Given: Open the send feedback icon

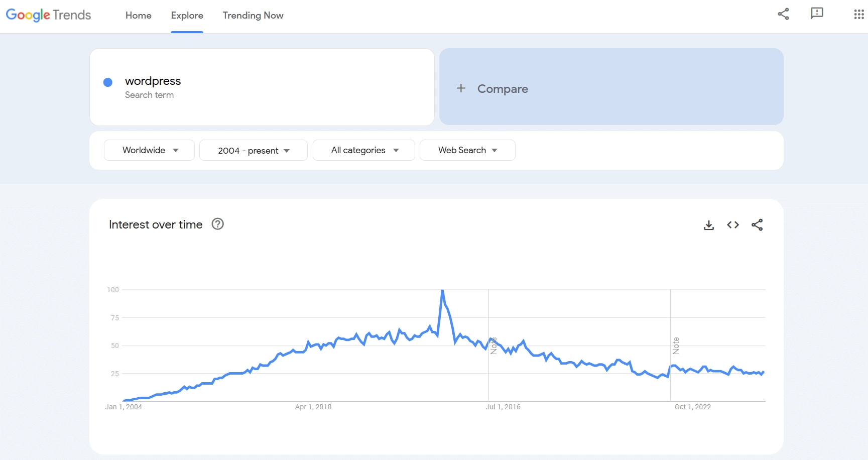Looking at the screenshot, I should (817, 14).
